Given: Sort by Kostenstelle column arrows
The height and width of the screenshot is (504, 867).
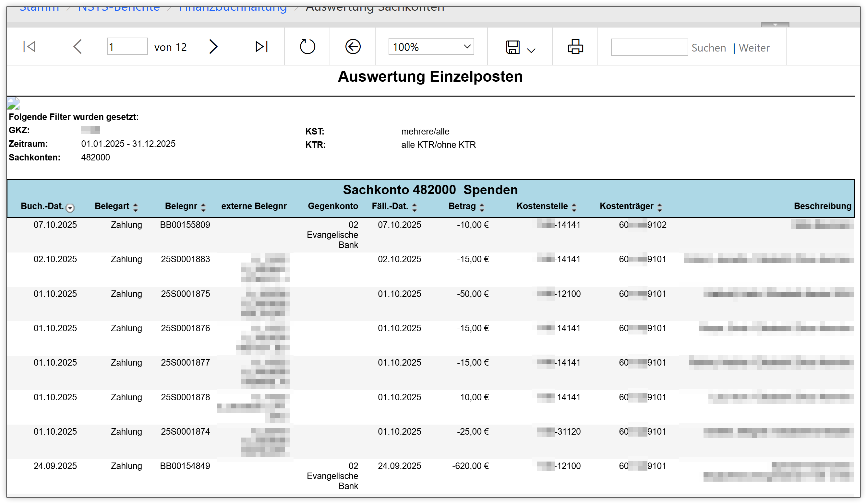Looking at the screenshot, I should [574, 207].
